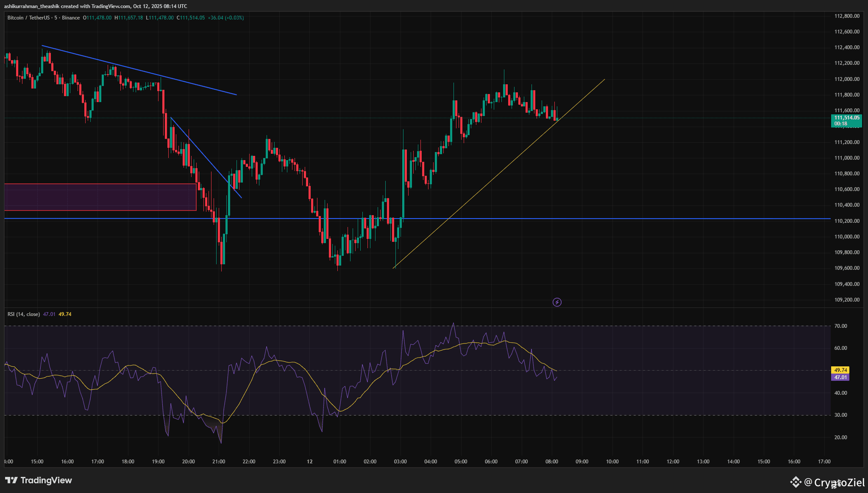Click the 08:00 label on time axis
This screenshot has width=868, height=493.
point(551,462)
